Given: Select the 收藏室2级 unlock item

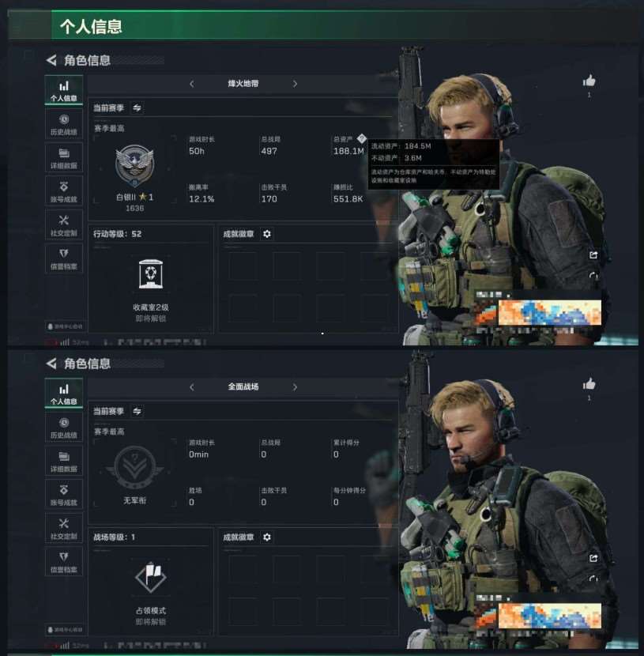Looking at the screenshot, I should point(151,290).
